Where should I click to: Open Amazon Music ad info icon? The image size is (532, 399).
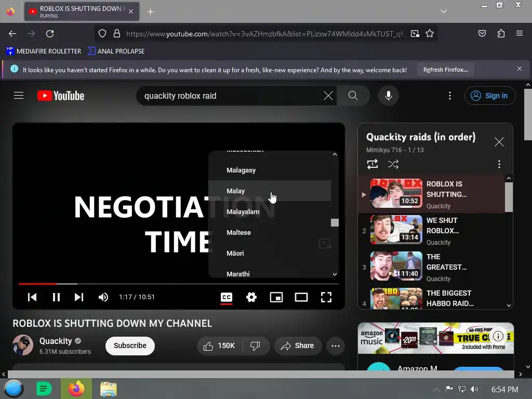(x=498, y=336)
